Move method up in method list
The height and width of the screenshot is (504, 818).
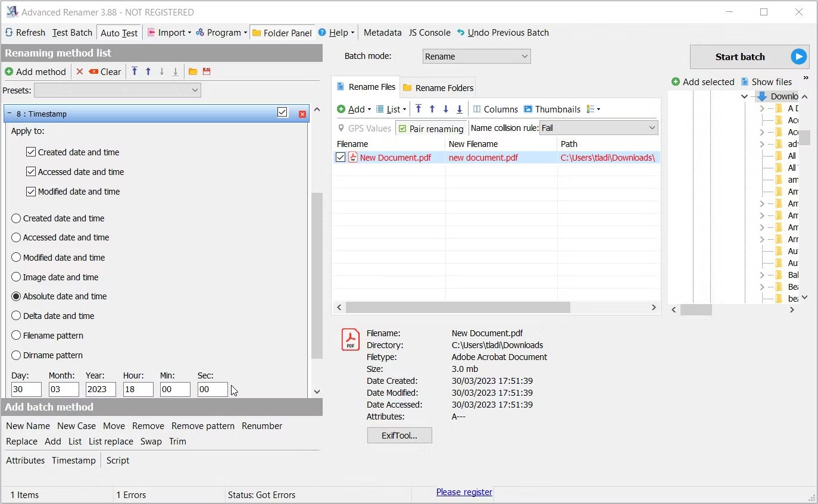pyautogui.click(x=148, y=72)
